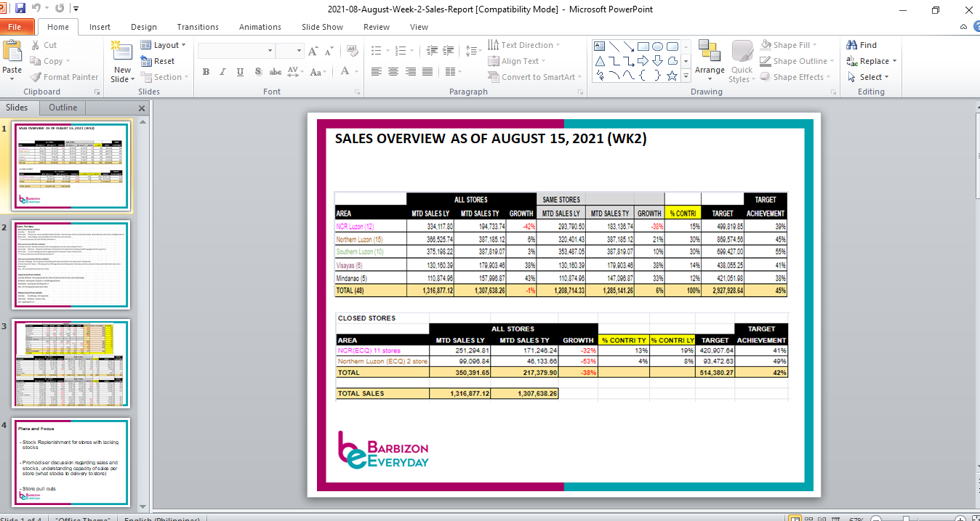
Task: Undo the last action
Action: pos(36,9)
